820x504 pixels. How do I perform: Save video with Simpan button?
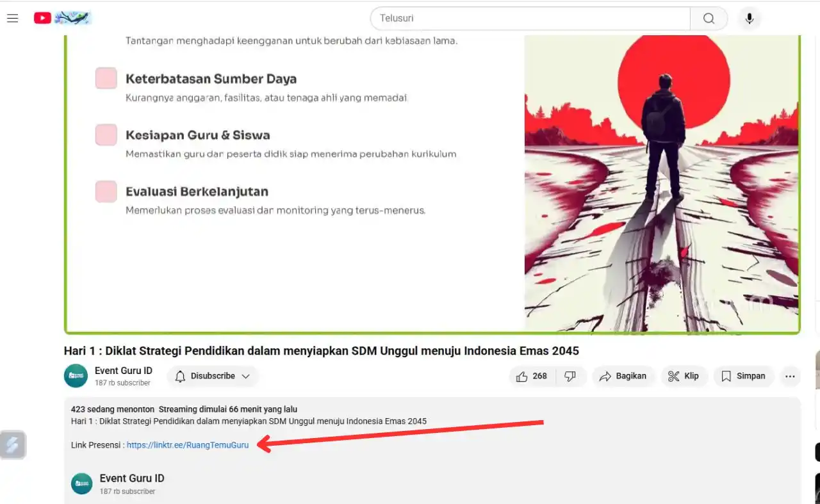coord(743,376)
